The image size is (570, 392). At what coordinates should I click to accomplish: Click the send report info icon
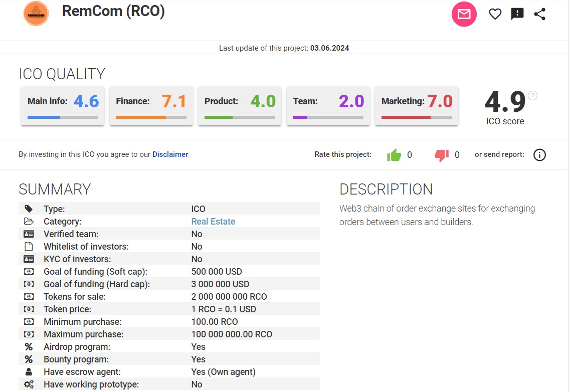pos(539,155)
